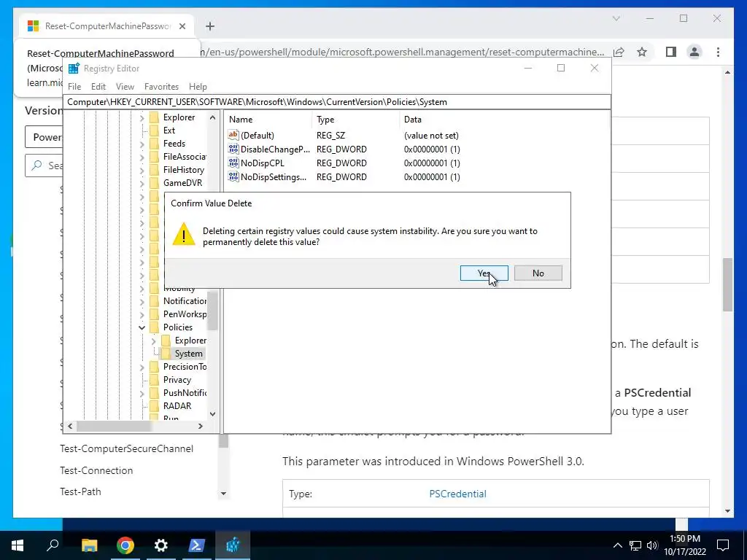Image resolution: width=747 pixels, height=560 pixels.
Task: Open the Help menu in Registry Editor
Action: click(x=198, y=87)
